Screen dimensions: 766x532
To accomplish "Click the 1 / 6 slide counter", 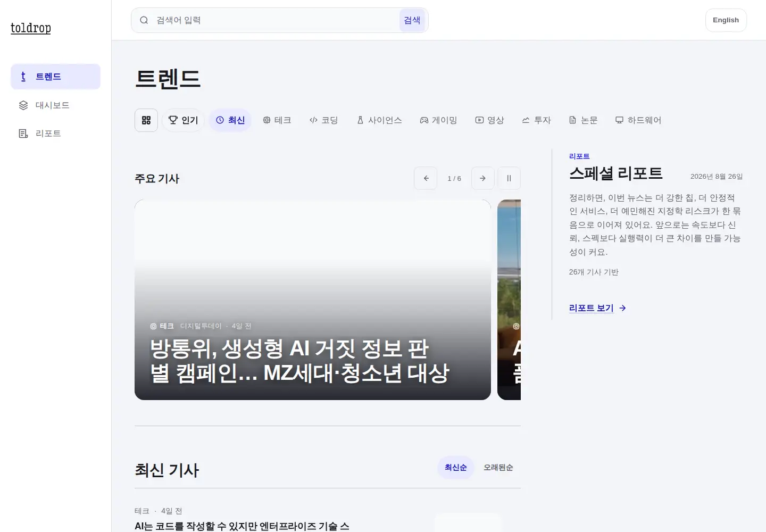I will coord(454,179).
